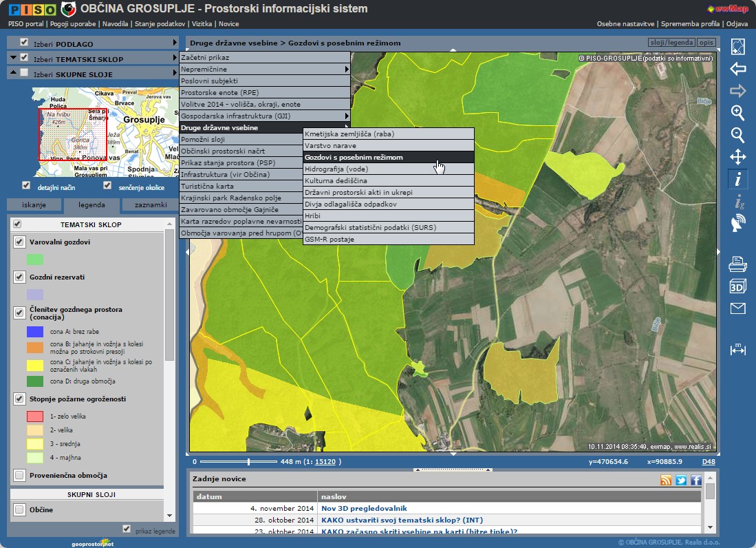Collapse the Izberi SKUPNE SLOJE panel
This screenshot has height=548, width=756.
coord(14,73)
